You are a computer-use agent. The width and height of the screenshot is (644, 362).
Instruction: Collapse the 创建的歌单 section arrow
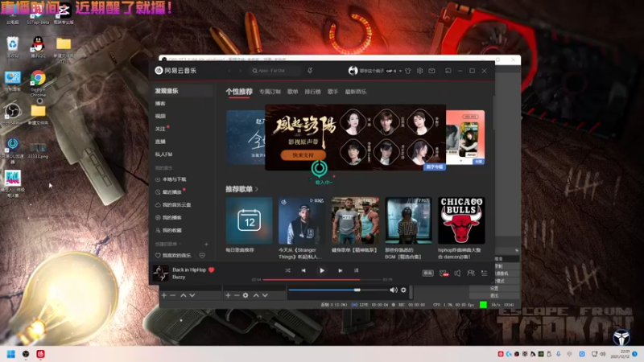[180, 245]
